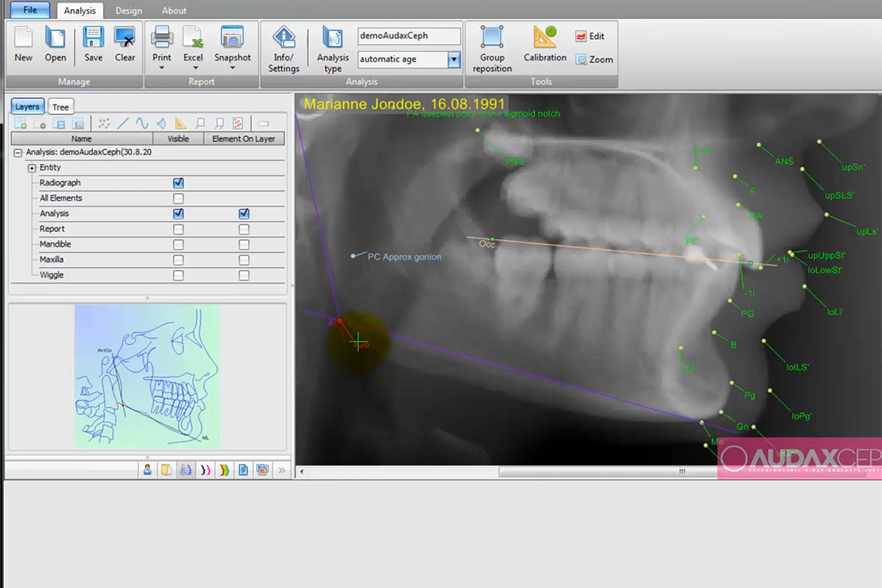Save the analysis with the Save icon
882x588 pixels.
[93, 44]
